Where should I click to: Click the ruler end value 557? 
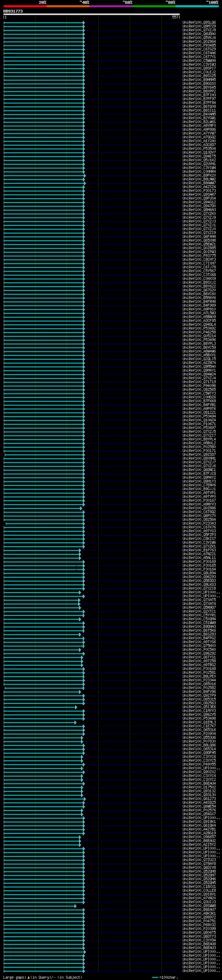pyautogui.click(x=175, y=17)
